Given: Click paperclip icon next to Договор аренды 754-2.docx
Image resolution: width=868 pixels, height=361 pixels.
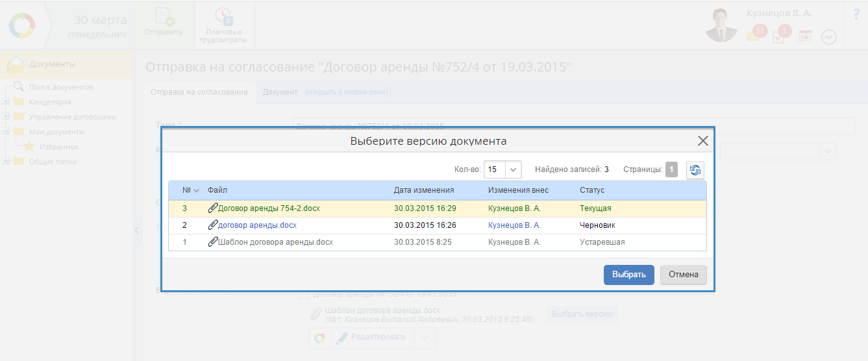Looking at the screenshot, I should click(212, 208).
